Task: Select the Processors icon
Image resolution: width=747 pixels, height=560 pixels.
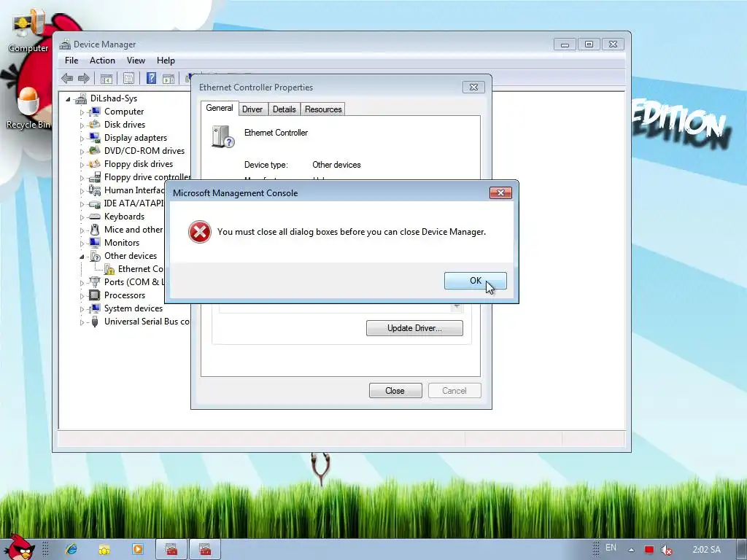Action: (x=95, y=295)
